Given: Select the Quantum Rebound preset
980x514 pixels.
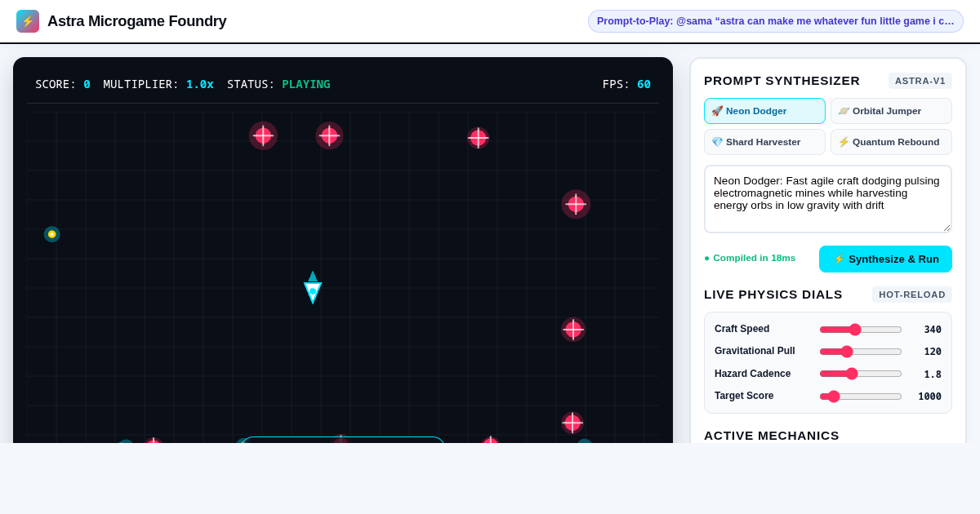Looking at the screenshot, I should (x=891, y=142).
